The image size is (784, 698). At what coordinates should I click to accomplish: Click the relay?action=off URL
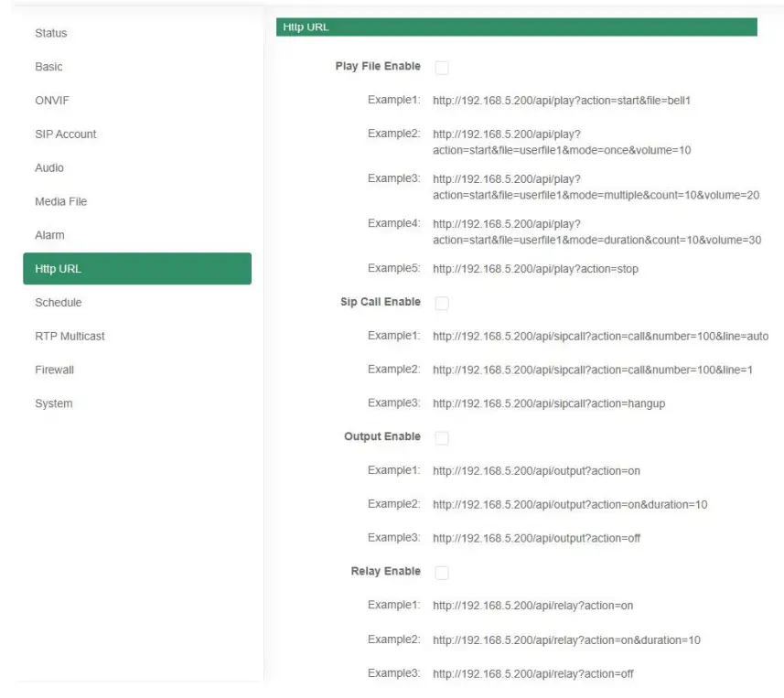coord(533,673)
